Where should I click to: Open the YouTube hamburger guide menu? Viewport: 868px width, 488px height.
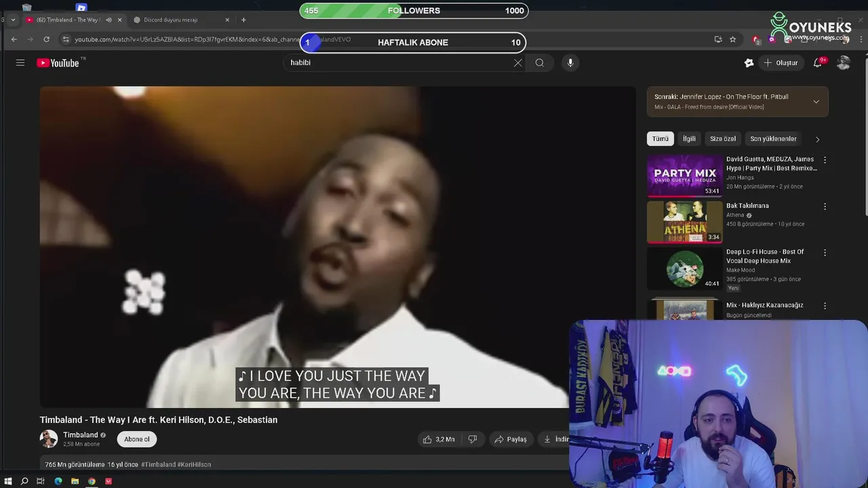(x=20, y=62)
